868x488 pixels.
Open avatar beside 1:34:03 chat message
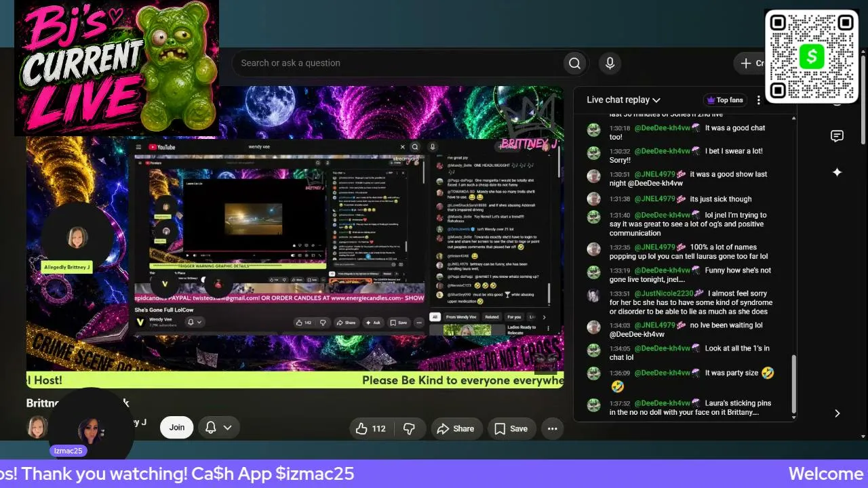[x=593, y=327]
